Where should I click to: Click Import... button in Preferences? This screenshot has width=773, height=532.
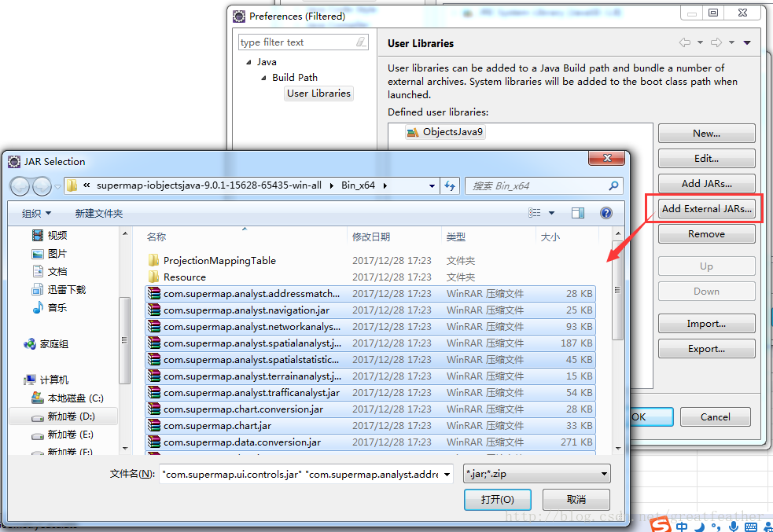(706, 324)
